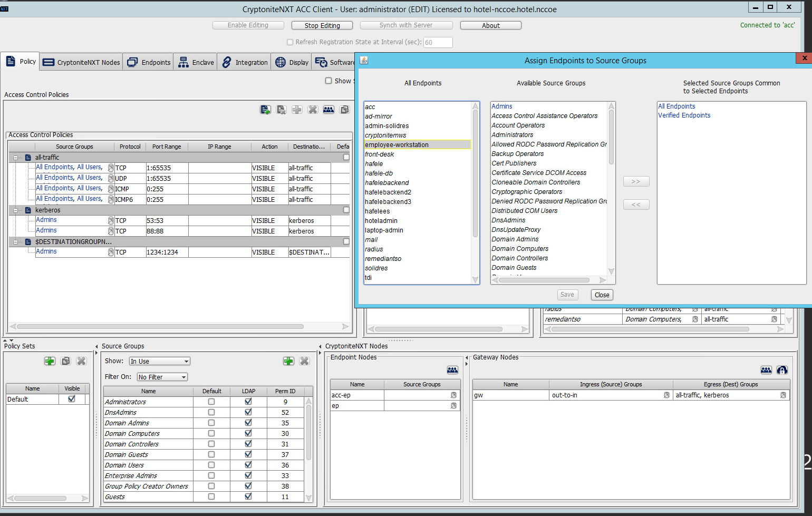Viewport: 812px width, 516px height.
Task: Click the copy policy icon above policies table
Action: click(x=344, y=110)
